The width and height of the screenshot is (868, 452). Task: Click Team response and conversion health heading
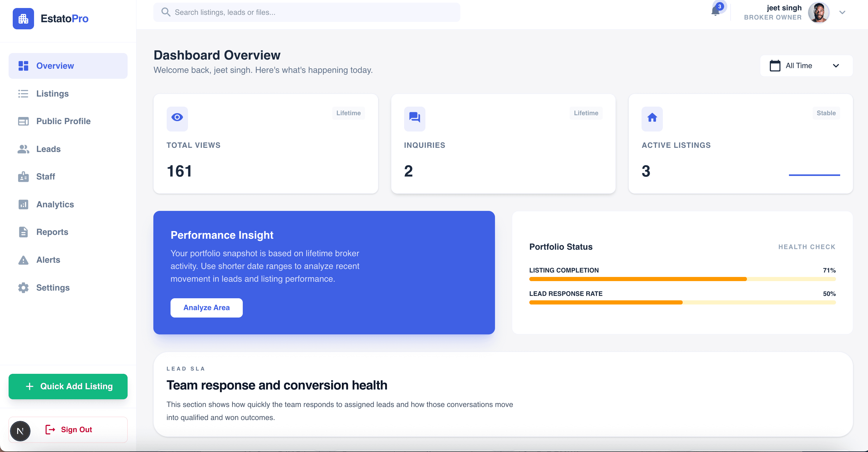click(x=277, y=385)
